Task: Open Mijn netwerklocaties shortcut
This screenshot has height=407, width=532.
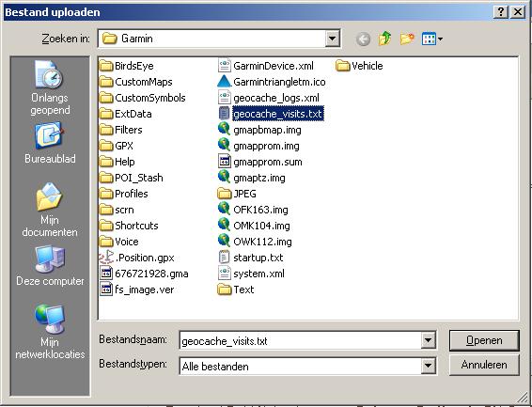Action: tap(50, 332)
